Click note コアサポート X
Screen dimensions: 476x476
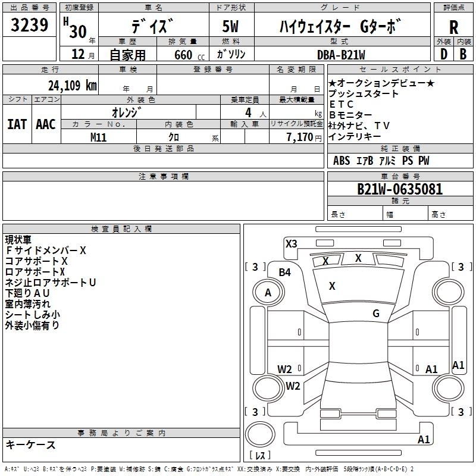pyautogui.click(x=36, y=261)
